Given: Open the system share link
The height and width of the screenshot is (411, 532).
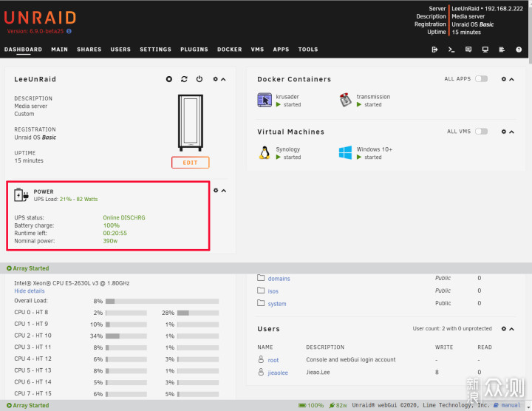Looking at the screenshot, I should [x=277, y=304].
